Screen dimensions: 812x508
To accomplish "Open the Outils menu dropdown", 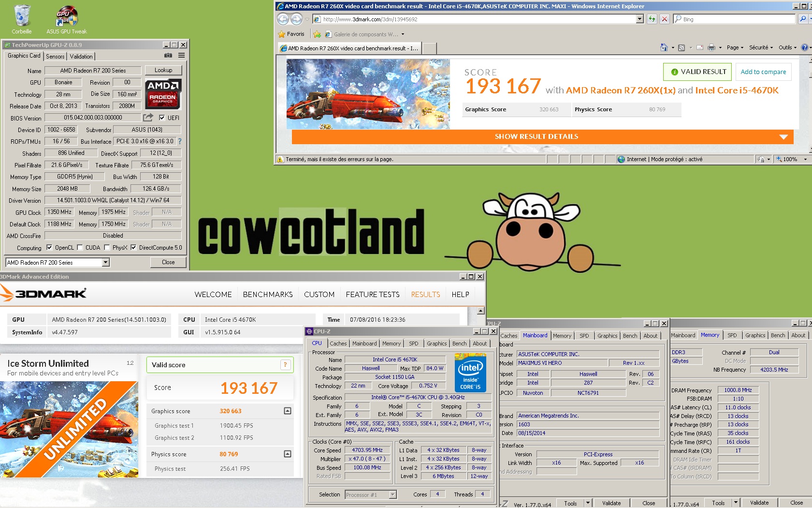I will click(x=787, y=47).
